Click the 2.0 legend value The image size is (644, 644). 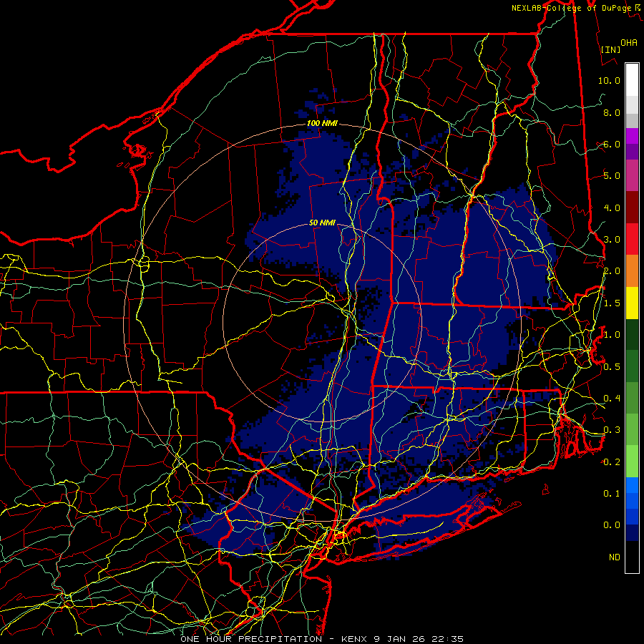(612, 271)
